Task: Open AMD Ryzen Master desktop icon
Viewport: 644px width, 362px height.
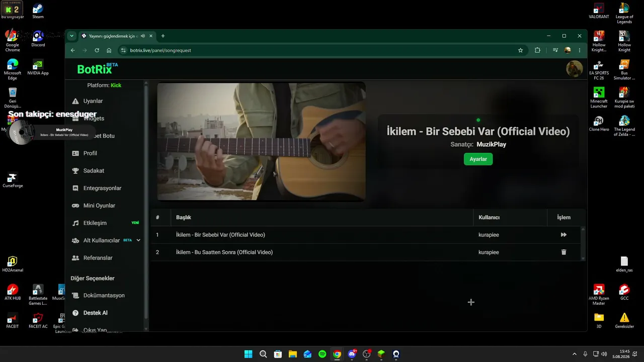Action: point(599,295)
